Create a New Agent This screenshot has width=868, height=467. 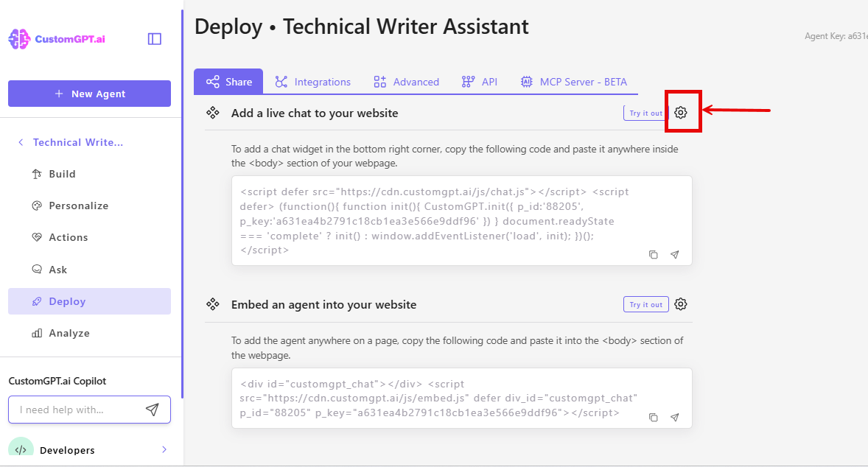coord(89,94)
